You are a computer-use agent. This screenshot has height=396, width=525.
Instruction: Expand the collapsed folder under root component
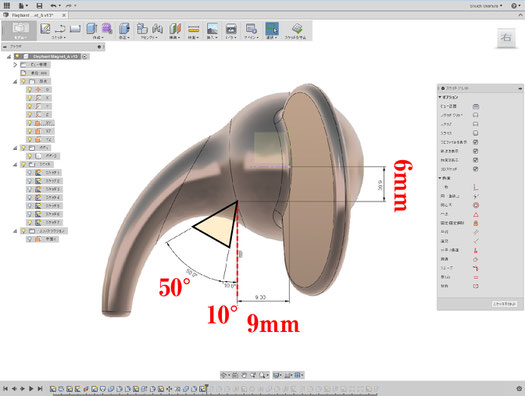pyautogui.click(x=15, y=65)
